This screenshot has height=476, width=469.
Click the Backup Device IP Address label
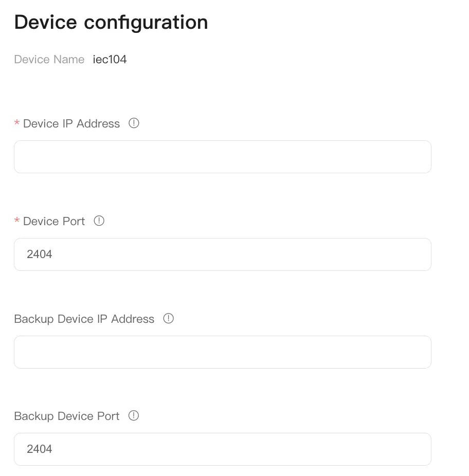tap(84, 319)
